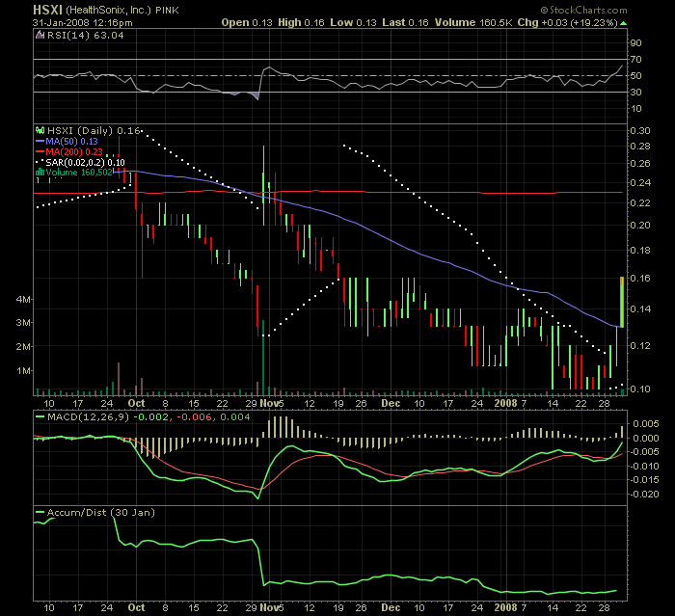Click the red MA(200) legend line

[40, 151]
